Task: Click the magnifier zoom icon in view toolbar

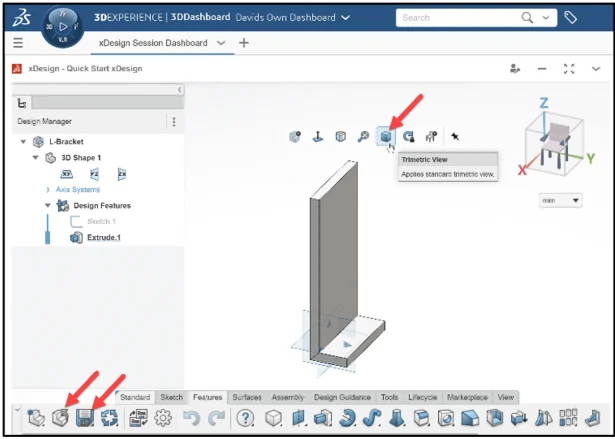Action: 363,137
